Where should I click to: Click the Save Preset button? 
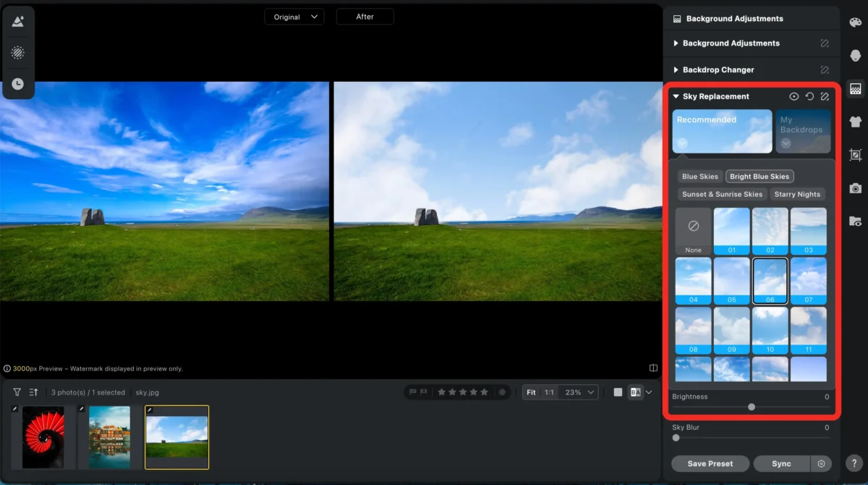click(x=710, y=463)
